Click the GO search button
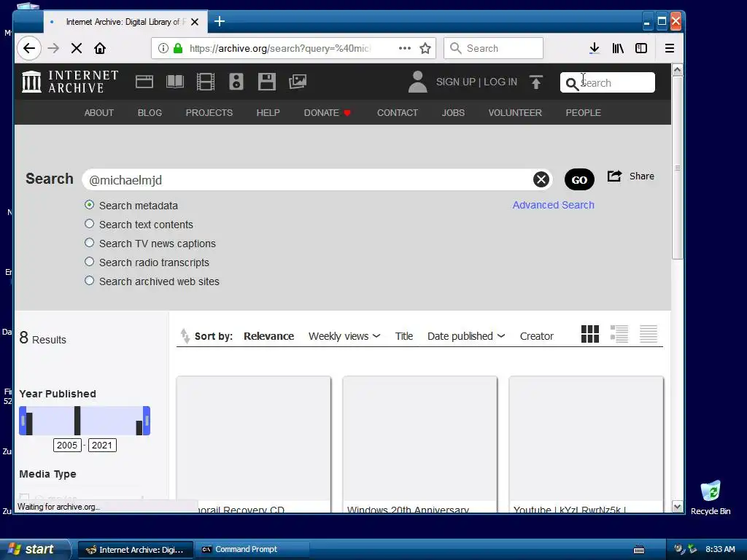 point(579,179)
